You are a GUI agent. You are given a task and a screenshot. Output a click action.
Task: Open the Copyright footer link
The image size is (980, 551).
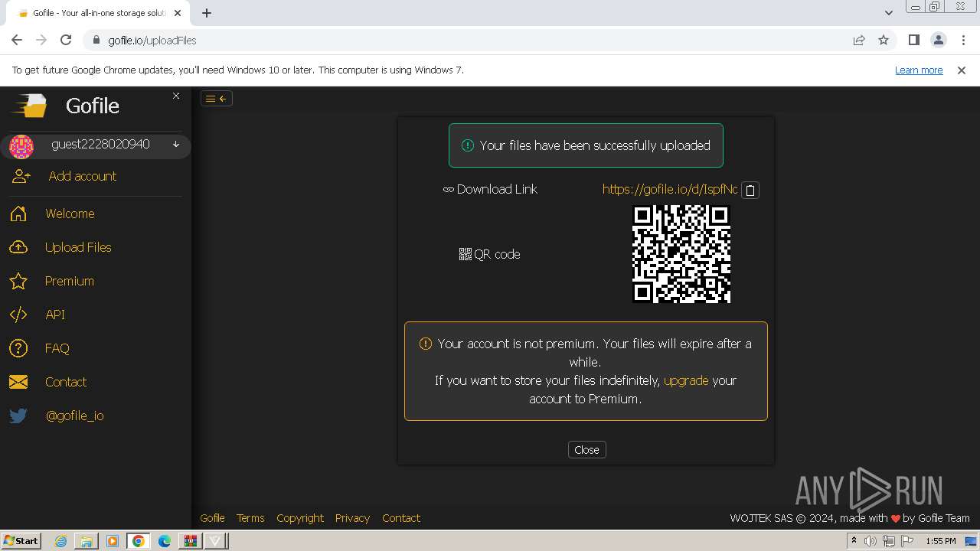(x=300, y=518)
